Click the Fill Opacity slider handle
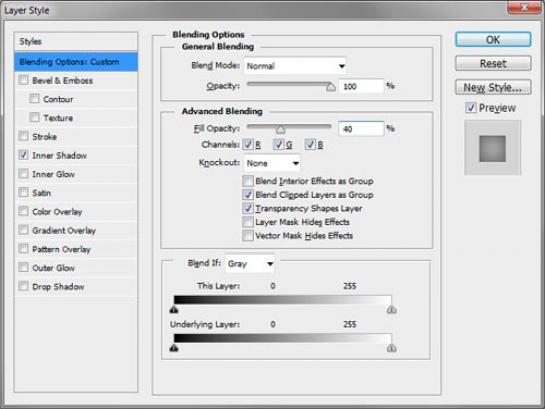 (280, 129)
